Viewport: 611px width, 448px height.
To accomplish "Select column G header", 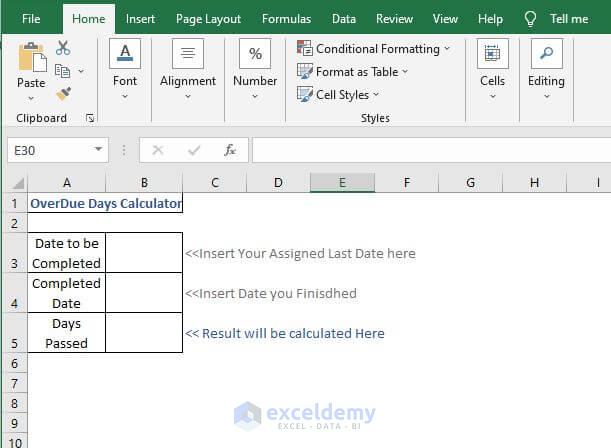I will point(471,183).
